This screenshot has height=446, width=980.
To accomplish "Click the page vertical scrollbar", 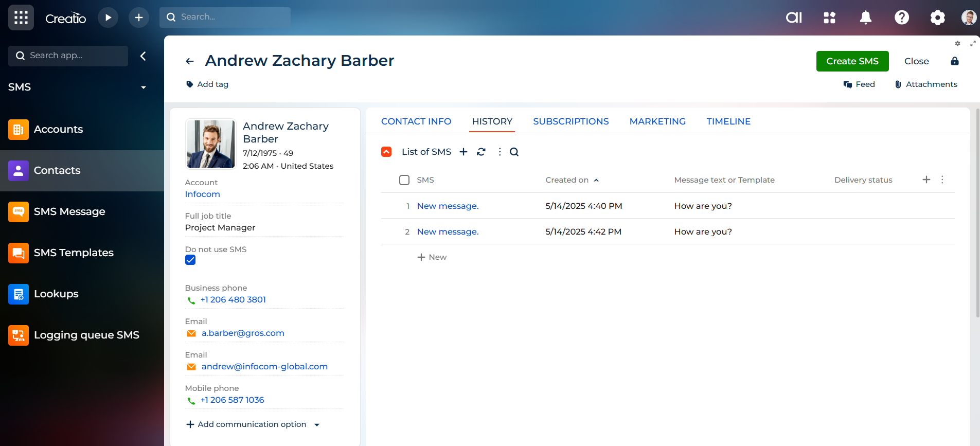I will pyautogui.click(x=977, y=213).
